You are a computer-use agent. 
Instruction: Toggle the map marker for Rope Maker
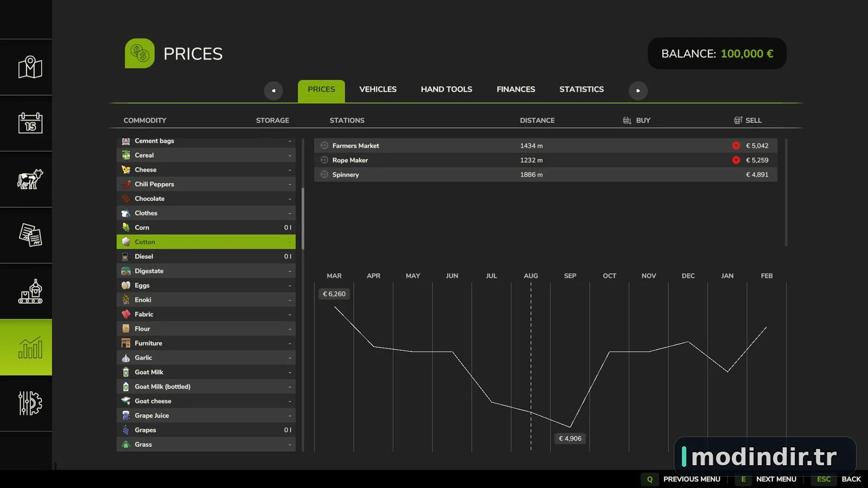click(x=324, y=160)
